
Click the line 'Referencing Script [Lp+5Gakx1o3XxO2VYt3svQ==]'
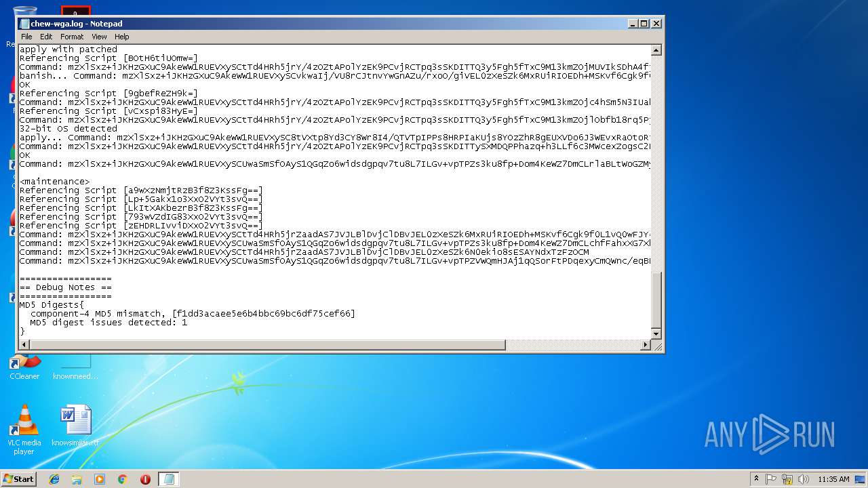coord(142,199)
